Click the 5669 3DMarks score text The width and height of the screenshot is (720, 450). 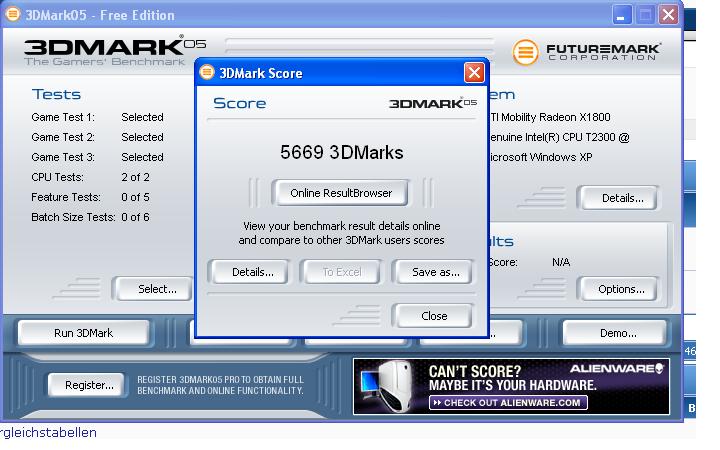coord(342,152)
